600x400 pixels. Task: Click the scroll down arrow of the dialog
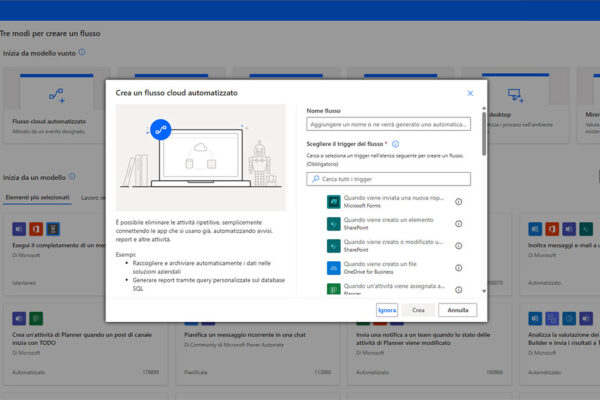point(484,291)
